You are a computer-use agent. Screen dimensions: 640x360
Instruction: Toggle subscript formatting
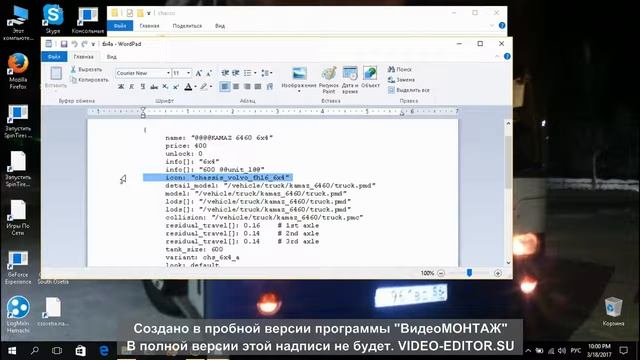click(x=165, y=87)
